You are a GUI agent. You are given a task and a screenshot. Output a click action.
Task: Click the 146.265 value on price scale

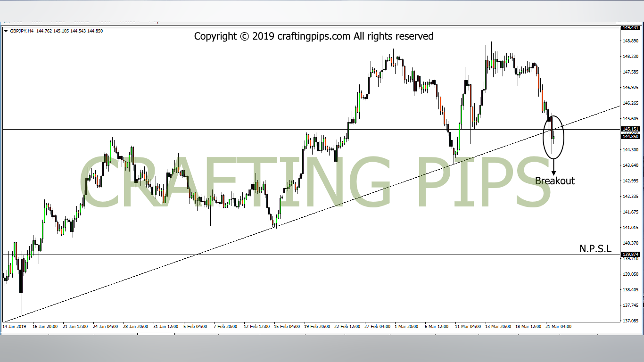tap(631, 103)
